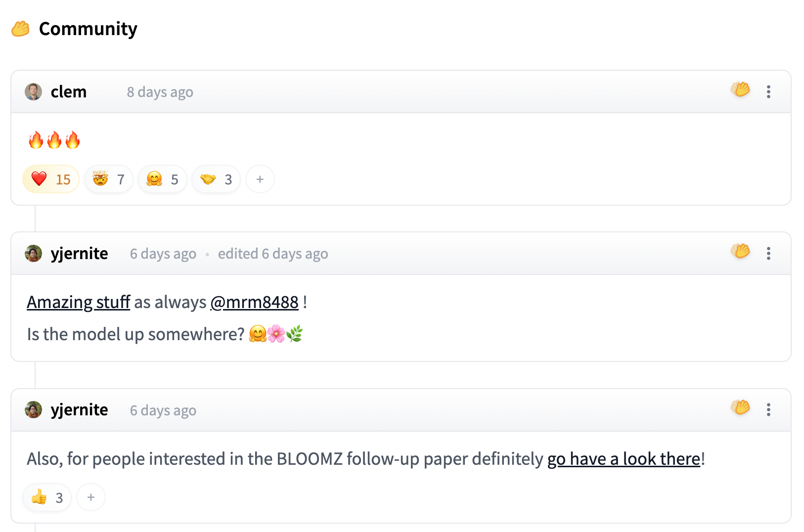Toggle the handshake reaction with 3 votes
The width and height of the screenshot is (804, 532).
tap(216, 179)
